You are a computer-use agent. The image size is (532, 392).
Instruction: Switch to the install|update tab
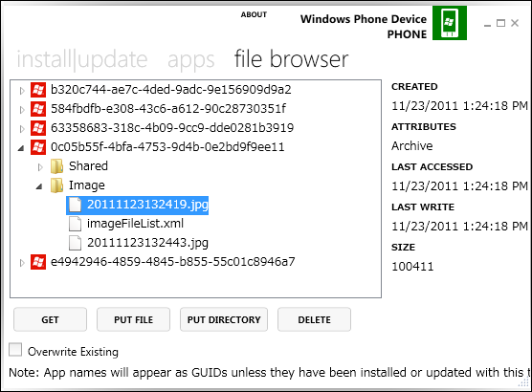pyautogui.click(x=82, y=59)
